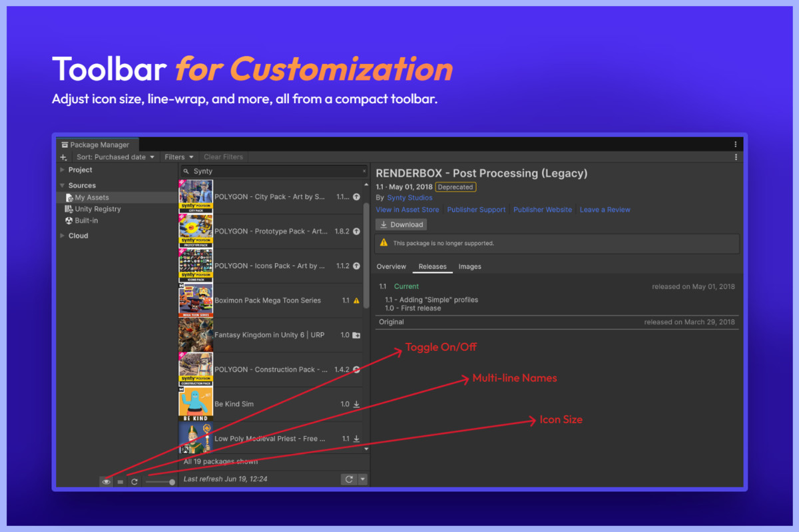Click the update arrow icon on POLYGON Icons Pack

tap(356, 266)
